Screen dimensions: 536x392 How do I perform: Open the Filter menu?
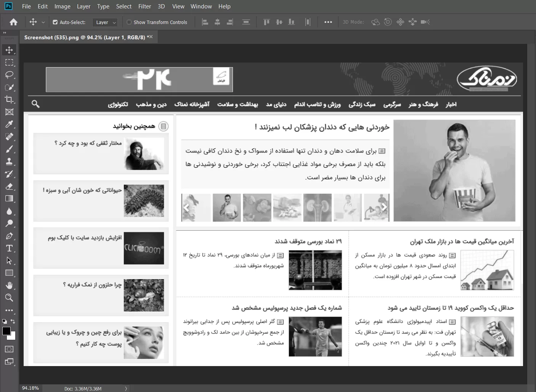144,6
